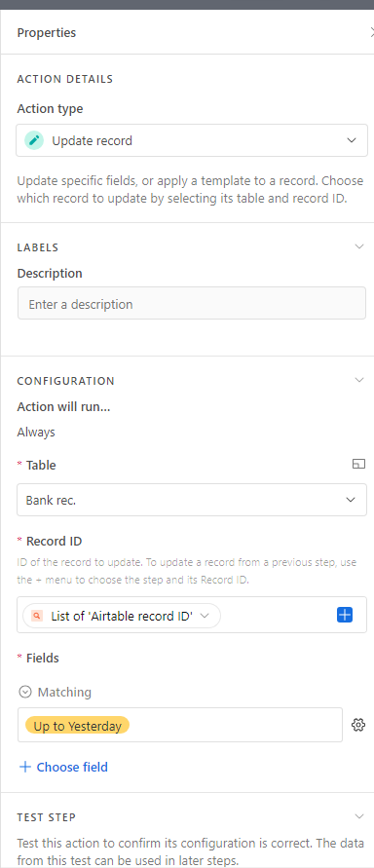Click the Record ID input area
Viewport: 374px width, 868px height.
(192, 615)
